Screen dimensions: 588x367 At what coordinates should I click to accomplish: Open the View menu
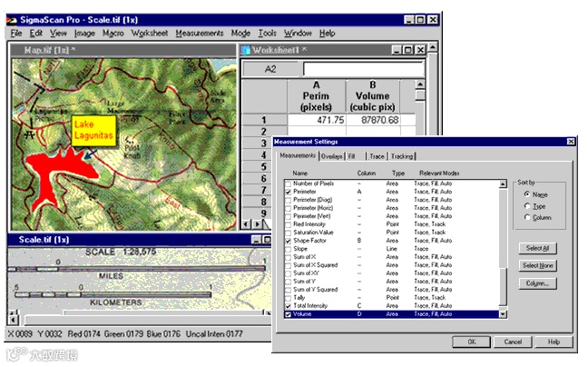click(58, 34)
